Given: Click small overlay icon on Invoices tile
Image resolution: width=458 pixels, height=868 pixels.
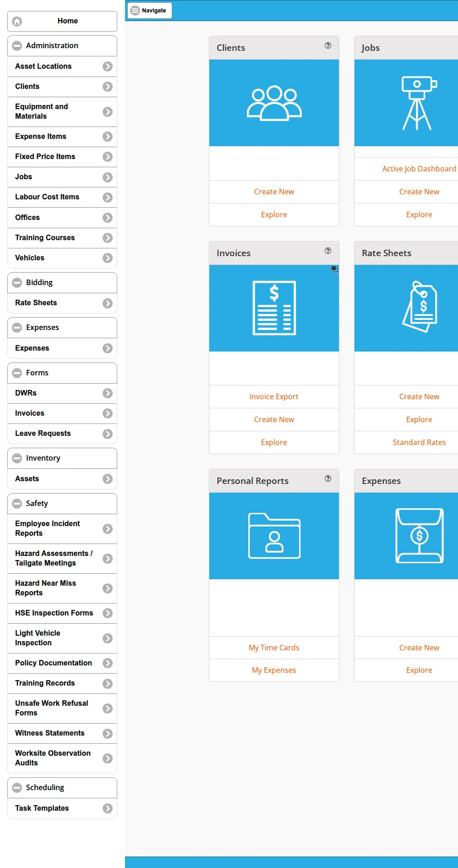Looking at the screenshot, I should pyautogui.click(x=335, y=269).
